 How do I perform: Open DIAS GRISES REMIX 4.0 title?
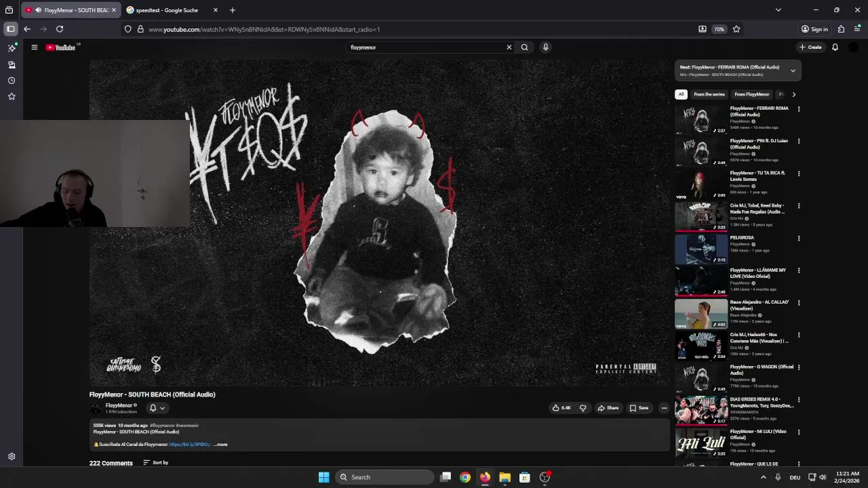click(762, 403)
